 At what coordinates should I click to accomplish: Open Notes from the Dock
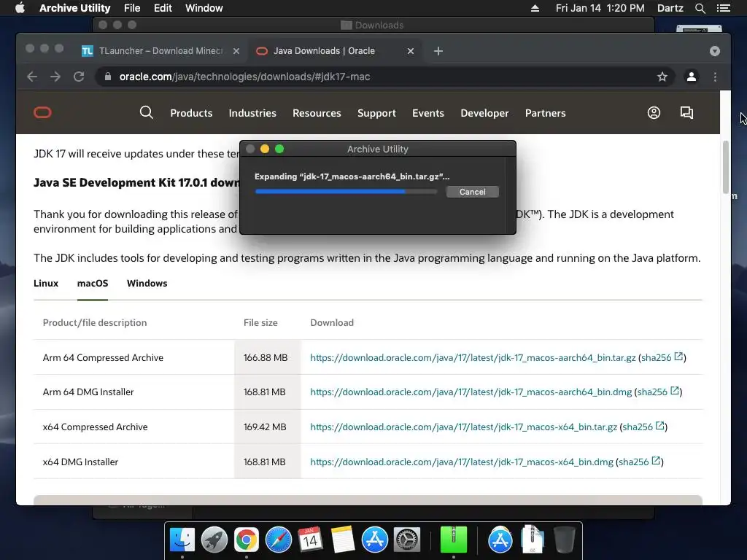click(x=343, y=540)
